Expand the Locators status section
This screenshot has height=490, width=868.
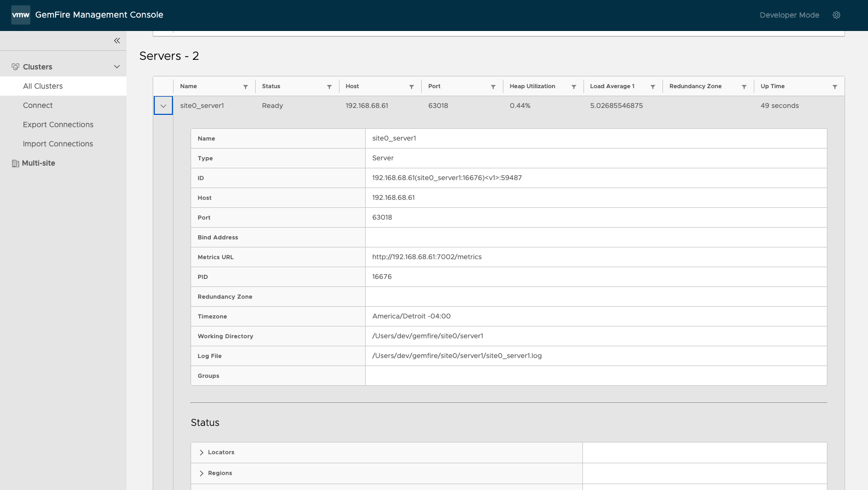tap(201, 453)
